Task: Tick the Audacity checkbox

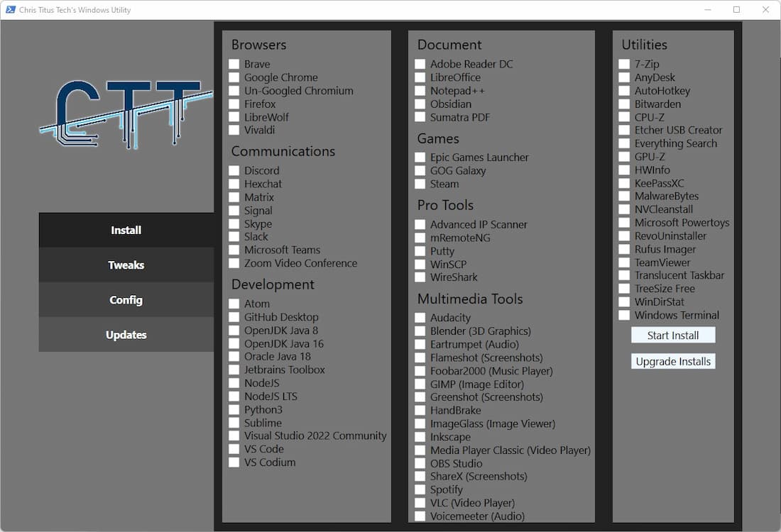Action: click(420, 318)
